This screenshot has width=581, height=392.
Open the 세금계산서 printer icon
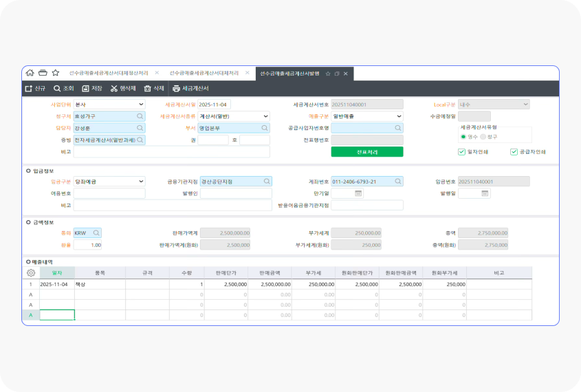click(x=176, y=89)
